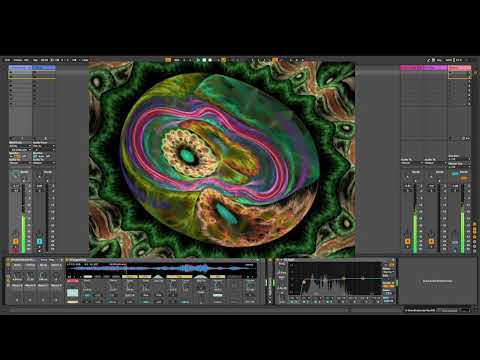This screenshot has width=480, height=360.
Task: Toggle the pink track's orange Track Activator
Action: tap(407, 241)
